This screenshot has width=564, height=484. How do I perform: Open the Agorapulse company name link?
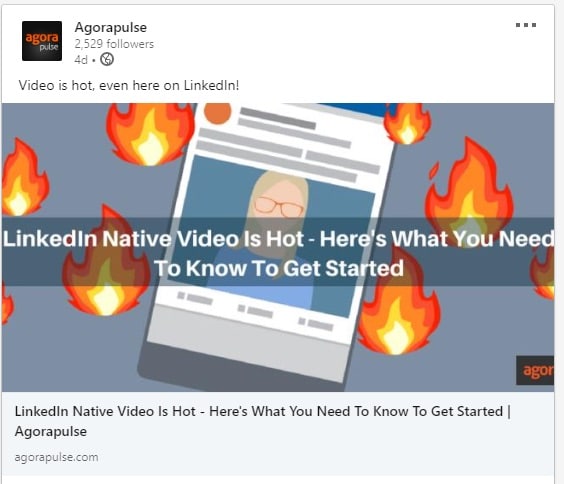111,27
